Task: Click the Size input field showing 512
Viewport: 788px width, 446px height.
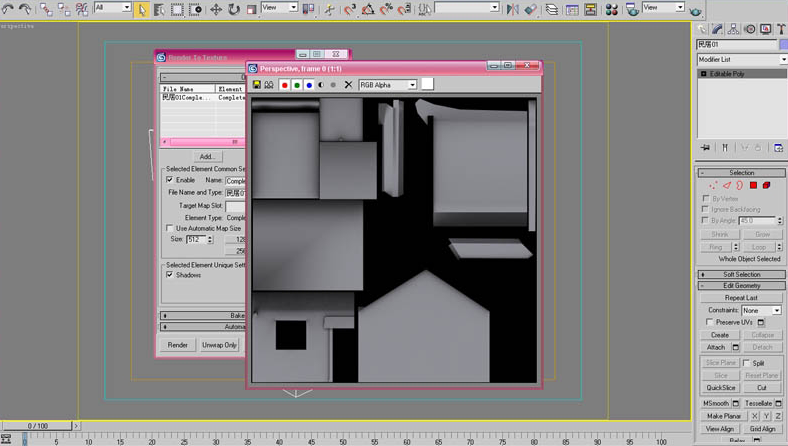Action: [195, 240]
